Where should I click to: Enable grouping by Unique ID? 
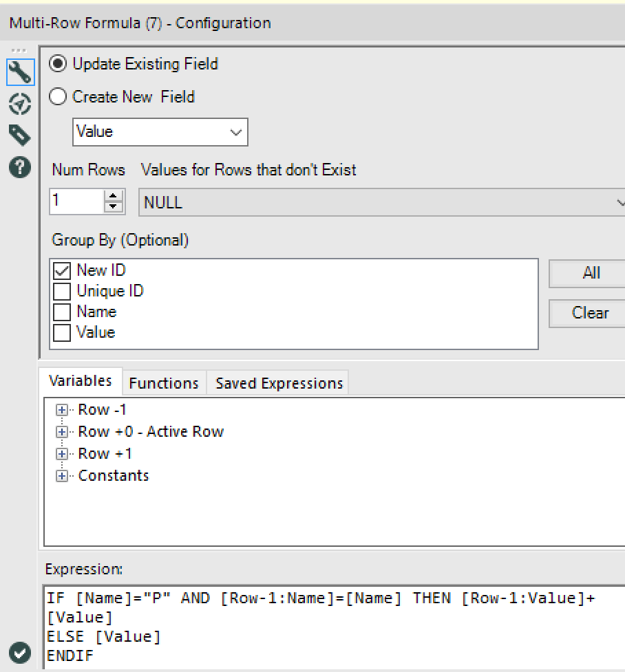61,290
